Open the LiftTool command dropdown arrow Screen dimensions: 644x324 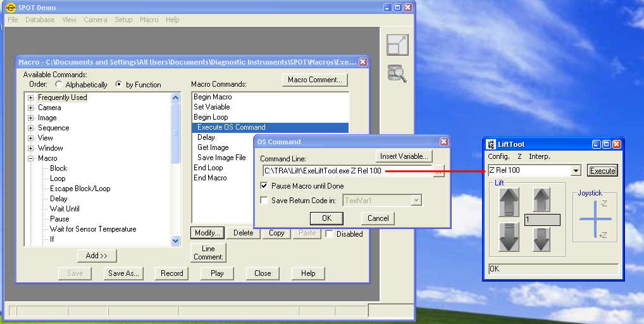pos(576,170)
